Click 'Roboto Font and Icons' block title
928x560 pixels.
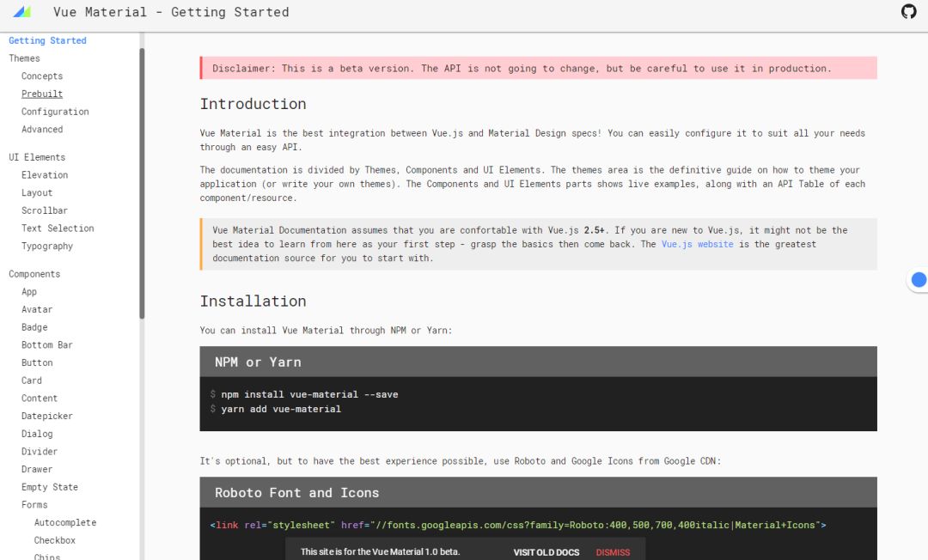(x=296, y=493)
